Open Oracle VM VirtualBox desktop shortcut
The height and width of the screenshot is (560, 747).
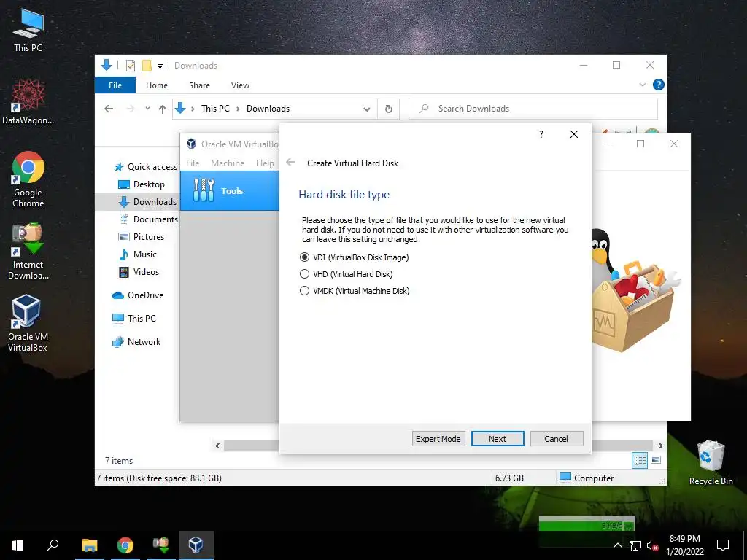click(28, 323)
